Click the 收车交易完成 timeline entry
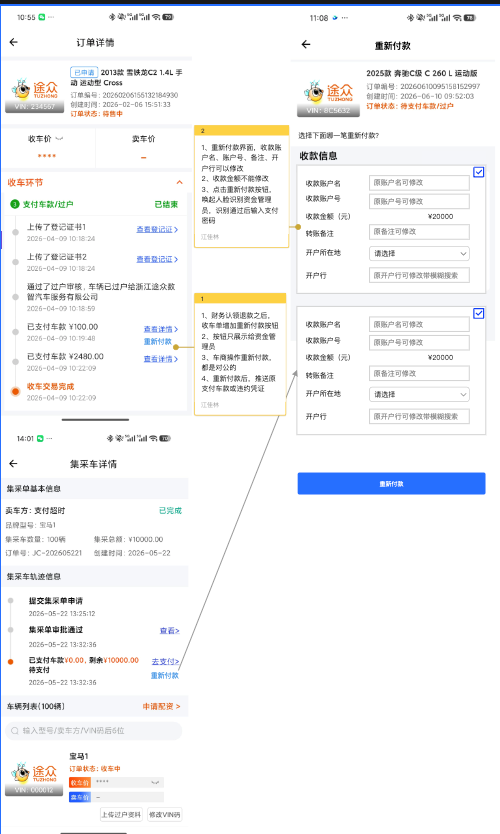 (x=51, y=387)
